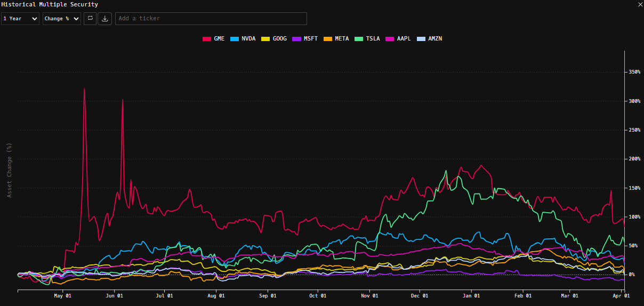This screenshot has width=644, height=306.
Task: Click the Aug 01 date label
Action: point(216,295)
